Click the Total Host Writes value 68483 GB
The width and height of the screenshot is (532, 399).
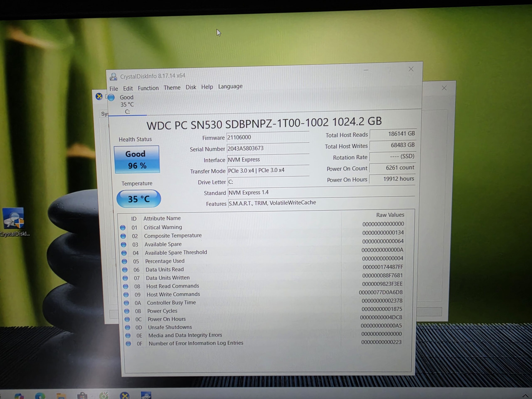[393, 145]
